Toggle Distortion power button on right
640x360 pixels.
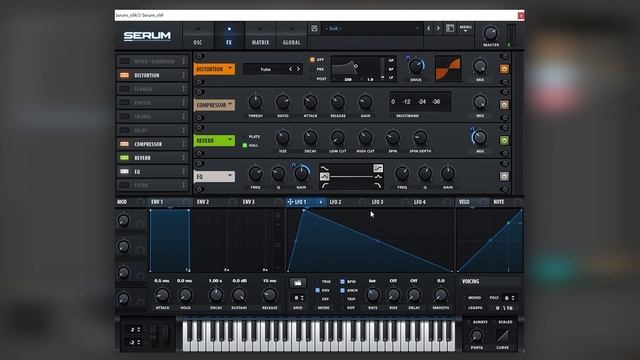504,69
